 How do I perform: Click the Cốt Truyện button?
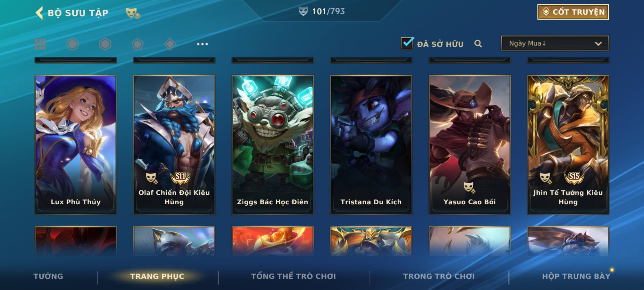coord(573,12)
